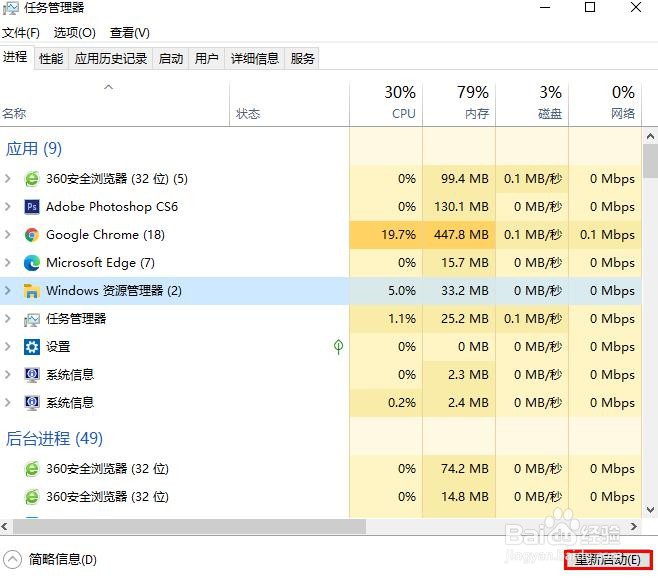This screenshot has width=658, height=578.
Task: Sort by the 网络 column header
Action: coord(605,104)
